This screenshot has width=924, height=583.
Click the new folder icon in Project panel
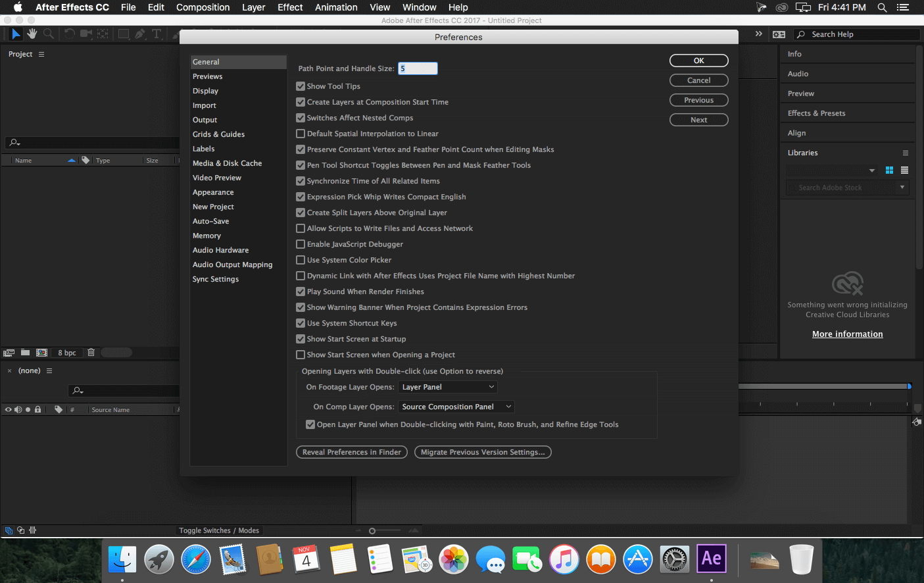[25, 353]
